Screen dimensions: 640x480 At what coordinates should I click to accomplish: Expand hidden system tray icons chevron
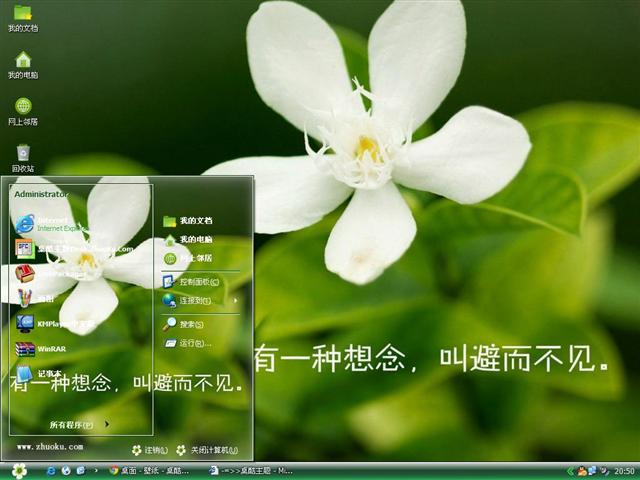point(571,471)
